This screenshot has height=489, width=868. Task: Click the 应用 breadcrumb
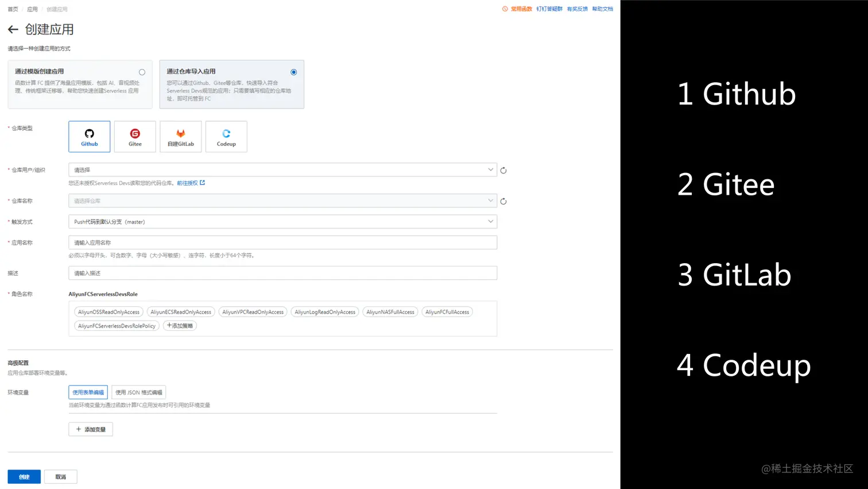[32, 9]
